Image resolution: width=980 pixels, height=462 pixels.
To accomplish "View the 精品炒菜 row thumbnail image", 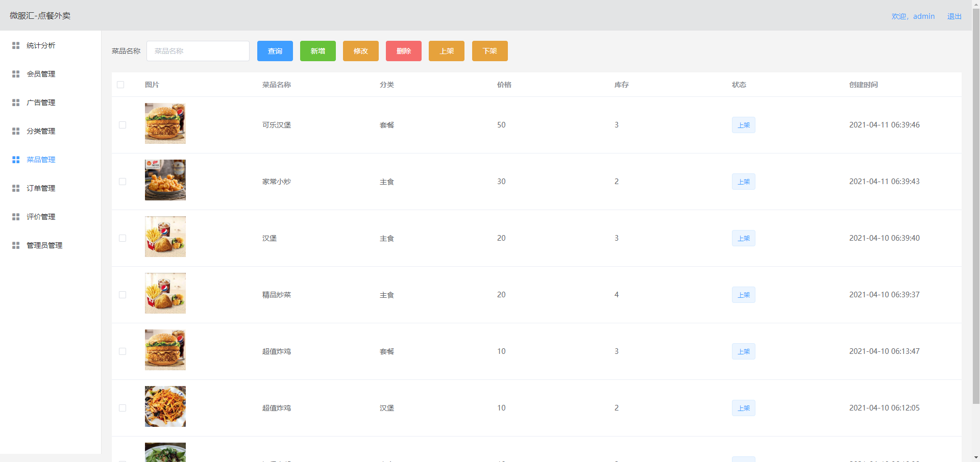I will (165, 293).
